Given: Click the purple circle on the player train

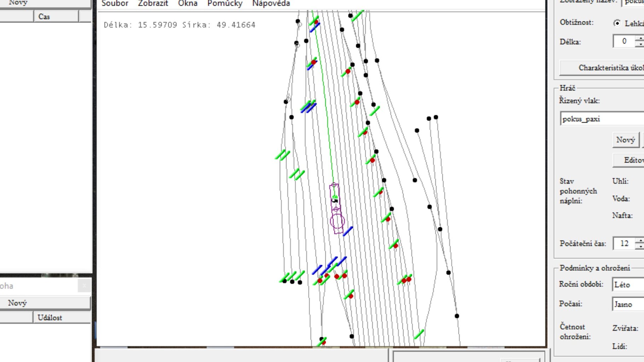Looking at the screenshot, I should click(x=337, y=221).
